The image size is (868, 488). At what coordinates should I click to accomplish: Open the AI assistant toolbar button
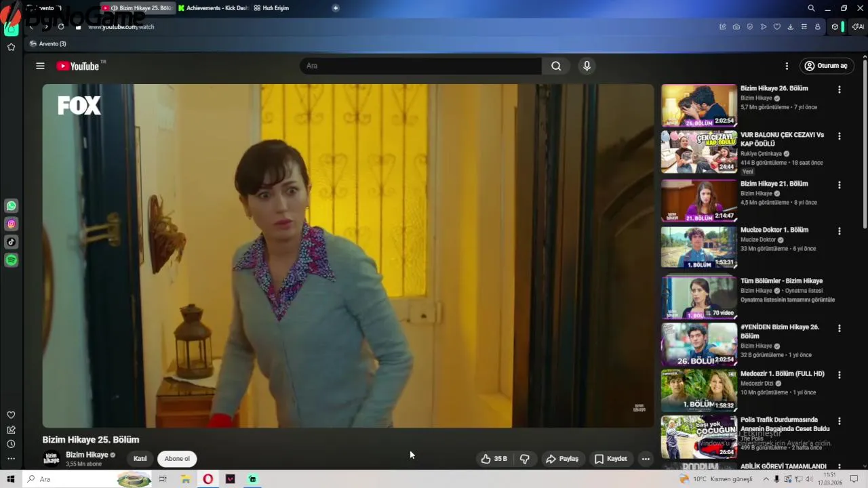[x=858, y=26]
